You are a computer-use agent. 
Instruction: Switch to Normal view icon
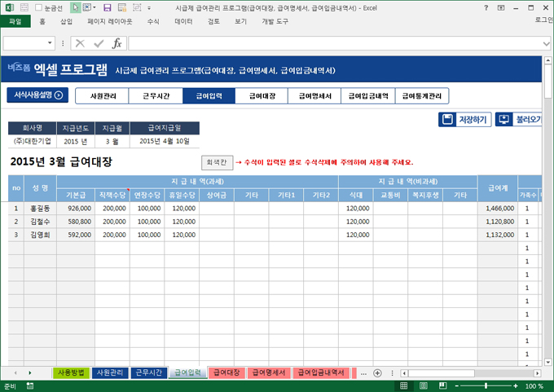(x=404, y=386)
